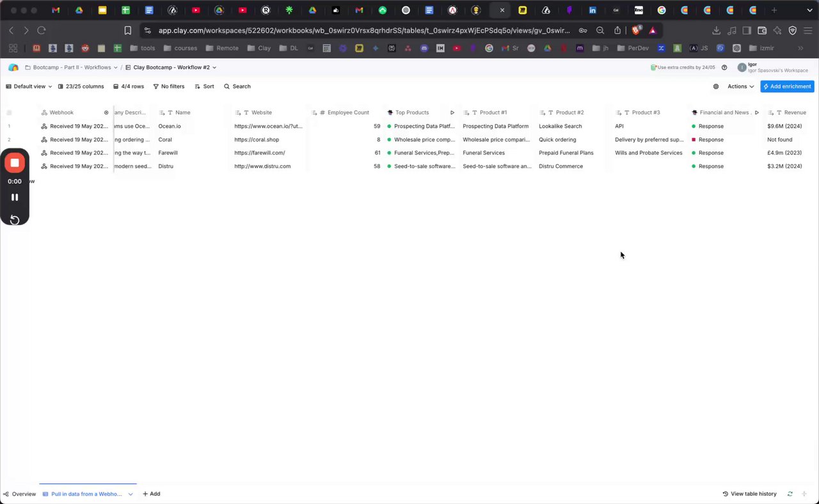The image size is (819, 504).
Task: Click the webhook icon in row 1
Action: click(x=44, y=126)
